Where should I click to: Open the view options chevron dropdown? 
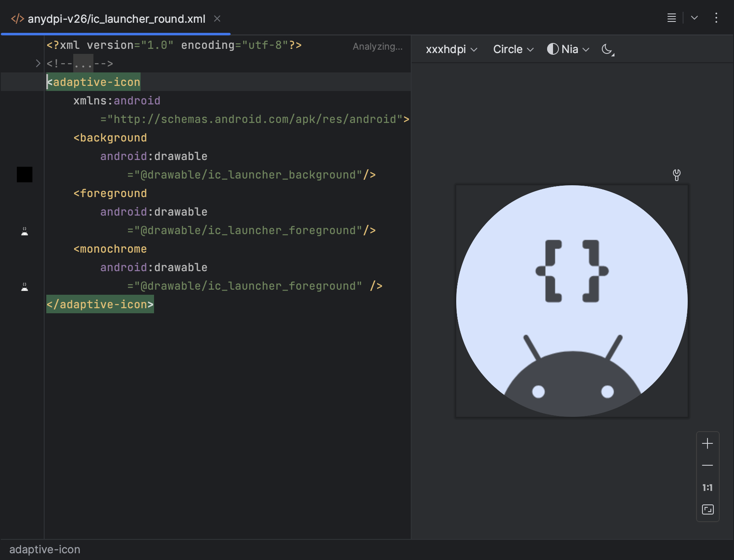click(694, 18)
